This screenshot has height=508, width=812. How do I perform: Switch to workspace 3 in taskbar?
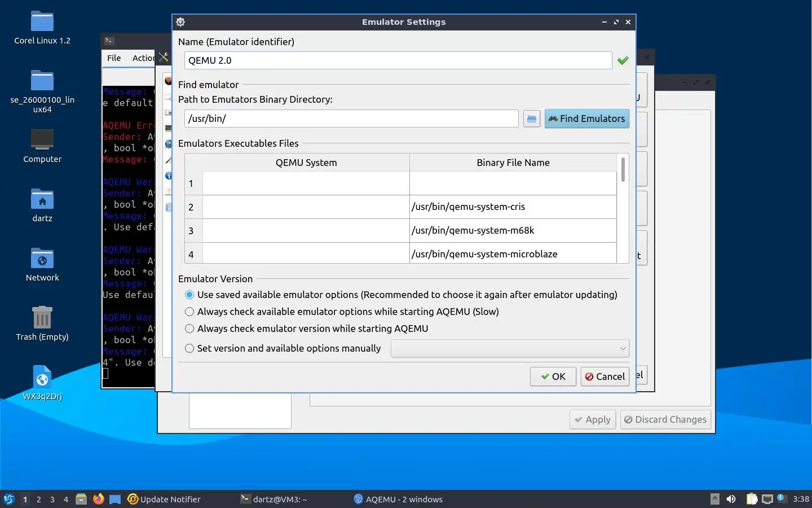pos(52,500)
